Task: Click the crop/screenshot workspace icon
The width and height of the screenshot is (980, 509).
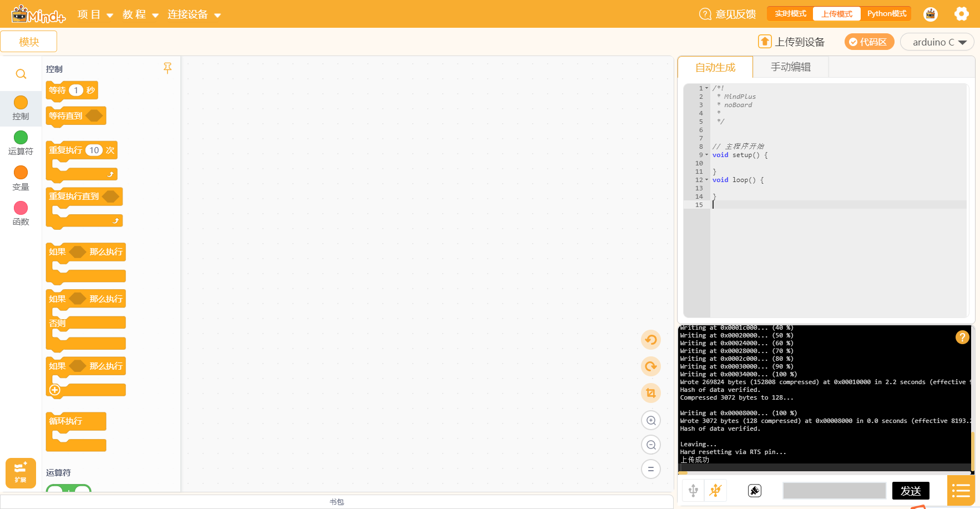Action: click(x=651, y=394)
